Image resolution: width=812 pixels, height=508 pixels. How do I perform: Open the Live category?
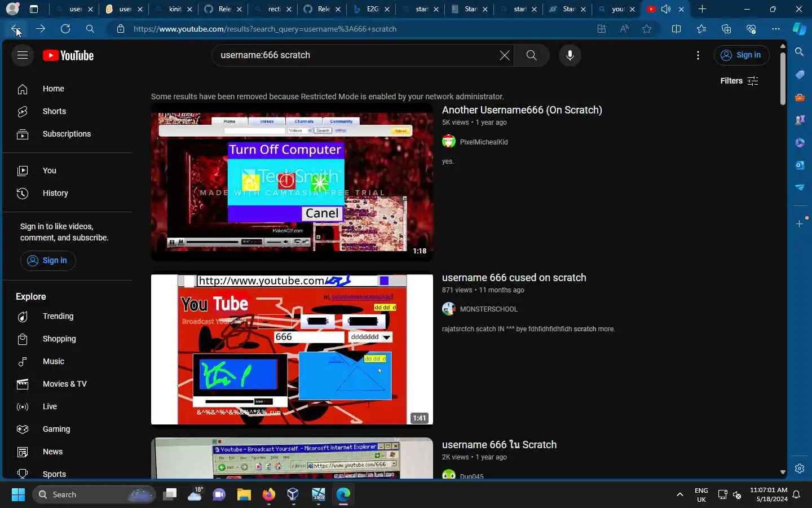[x=68, y=406]
